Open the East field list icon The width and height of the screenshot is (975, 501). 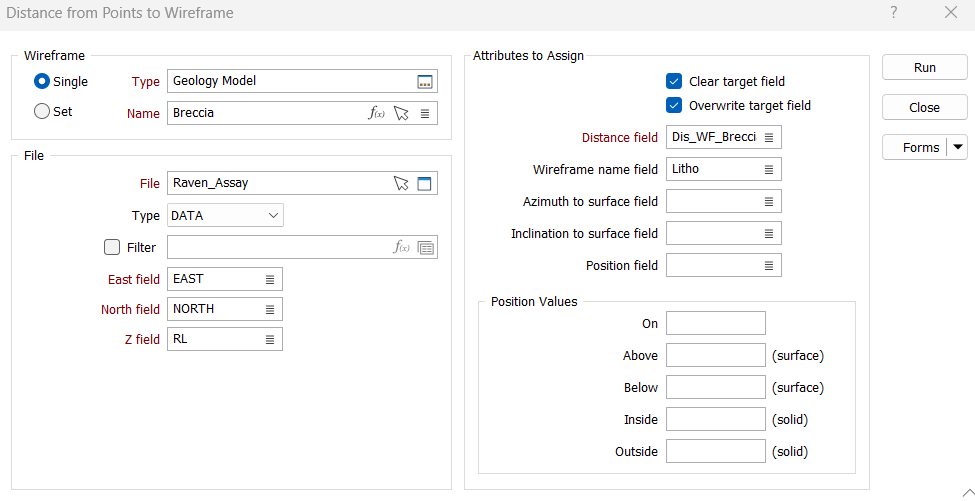point(270,280)
